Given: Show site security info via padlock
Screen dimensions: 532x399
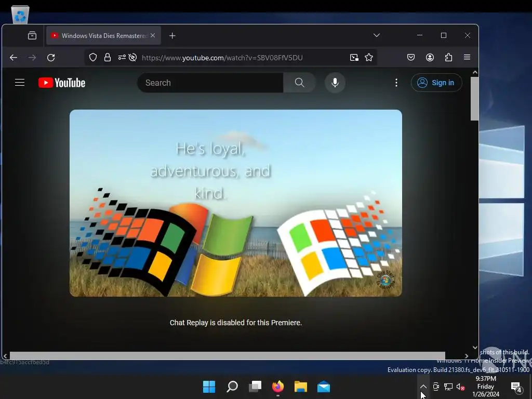Looking at the screenshot, I should (x=108, y=57).
